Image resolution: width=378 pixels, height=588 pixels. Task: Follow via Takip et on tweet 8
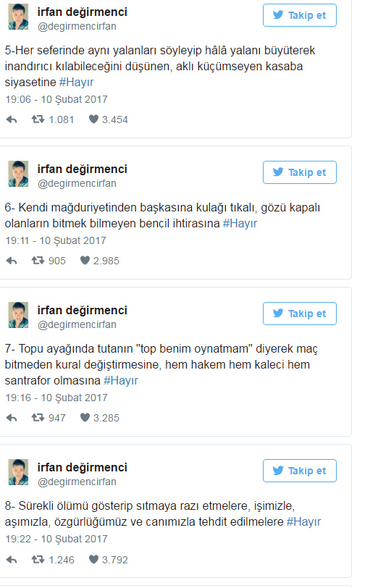tap(300, 471)
